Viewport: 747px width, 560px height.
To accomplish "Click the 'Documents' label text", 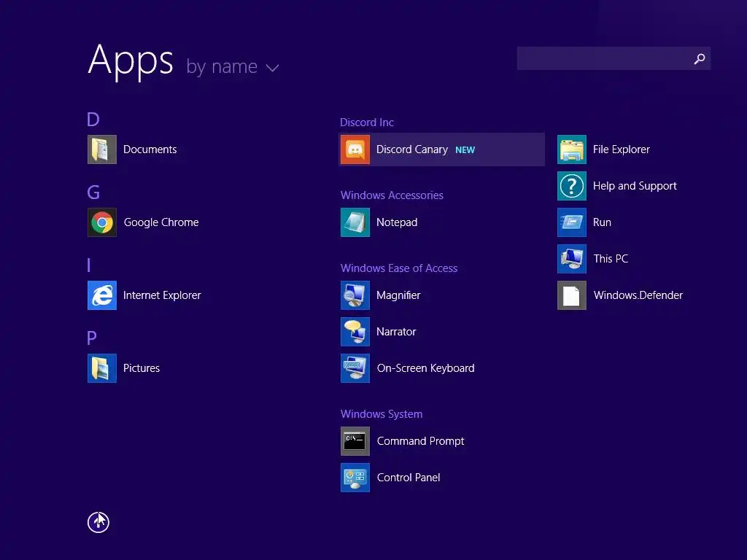I will tap(150, 149).
